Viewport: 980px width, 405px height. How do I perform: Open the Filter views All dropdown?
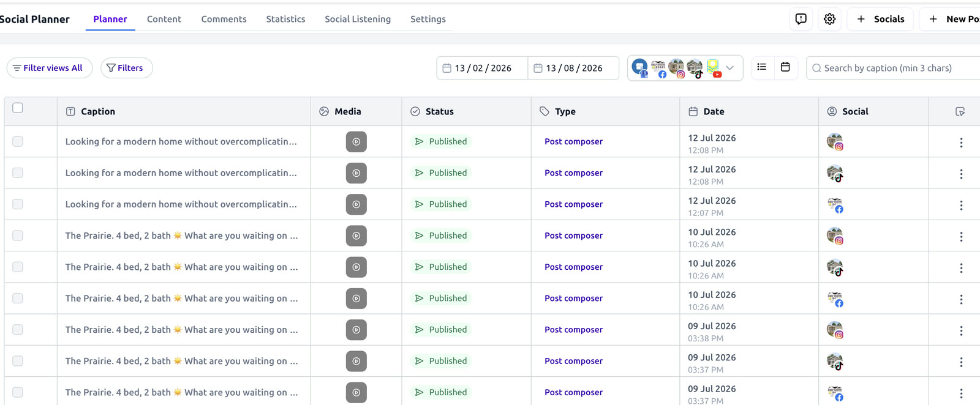coord(50,68)
